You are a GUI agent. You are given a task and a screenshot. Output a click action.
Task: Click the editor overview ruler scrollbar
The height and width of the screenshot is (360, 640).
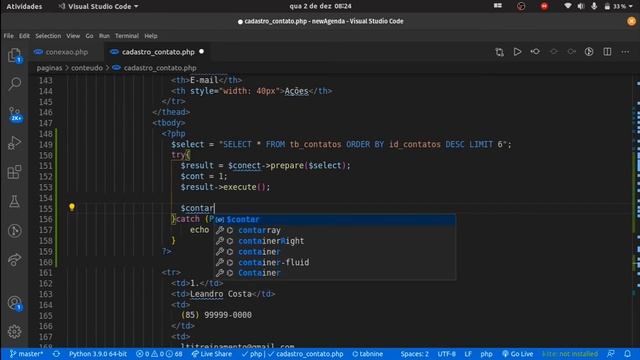[637, 211]
